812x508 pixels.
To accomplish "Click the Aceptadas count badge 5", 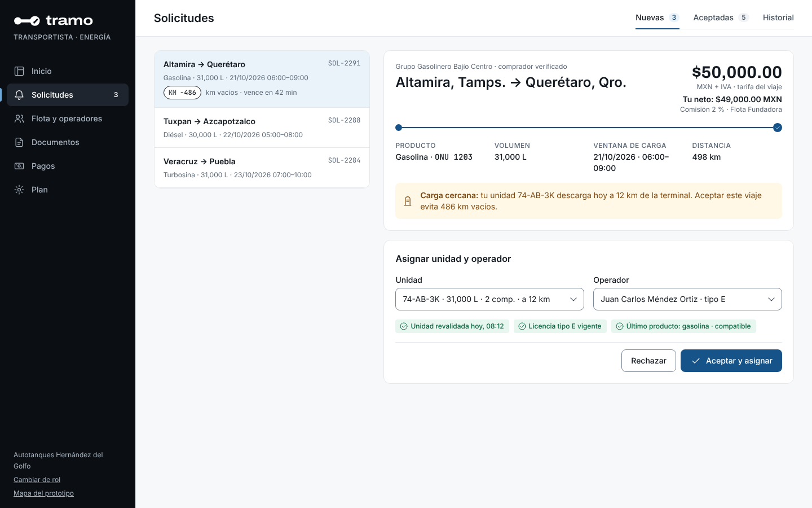I will point(744,17).
